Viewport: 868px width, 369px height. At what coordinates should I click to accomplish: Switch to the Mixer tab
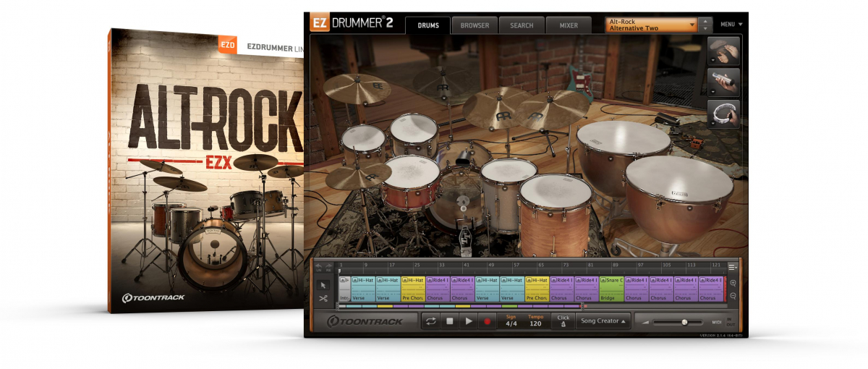click(569, 25)
